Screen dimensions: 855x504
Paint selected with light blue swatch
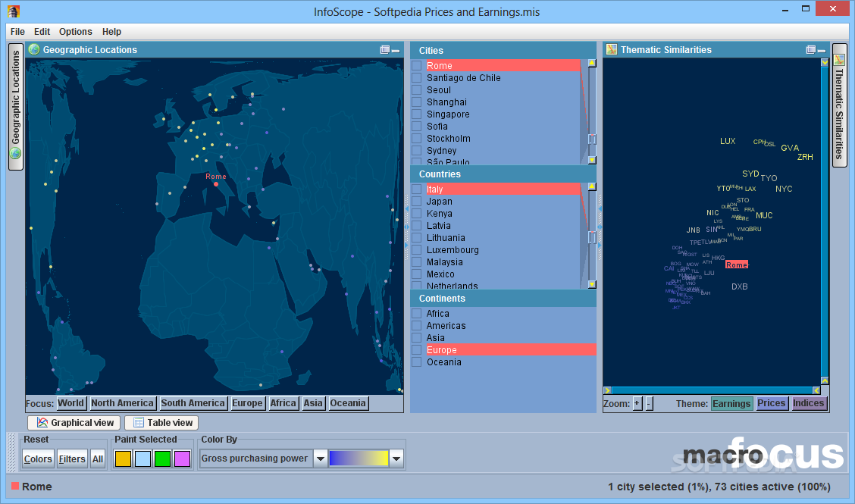(x=142, y=459)
